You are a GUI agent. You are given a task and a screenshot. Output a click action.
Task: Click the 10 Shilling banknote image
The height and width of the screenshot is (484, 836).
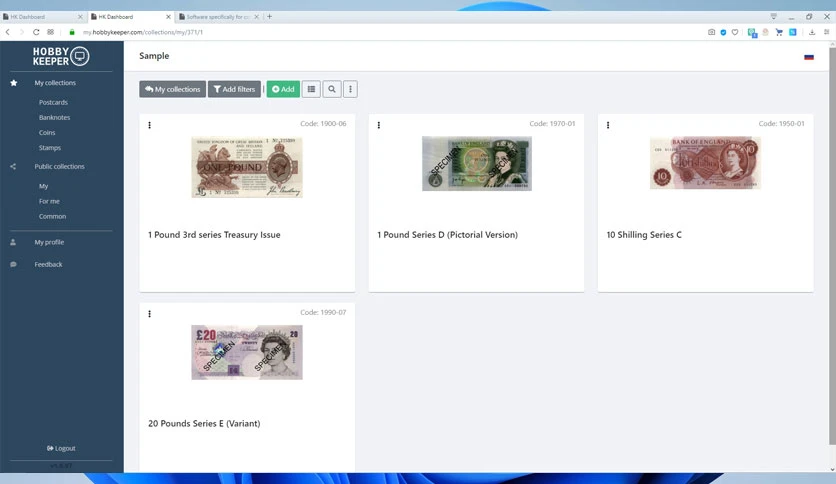tap(705, 163)
